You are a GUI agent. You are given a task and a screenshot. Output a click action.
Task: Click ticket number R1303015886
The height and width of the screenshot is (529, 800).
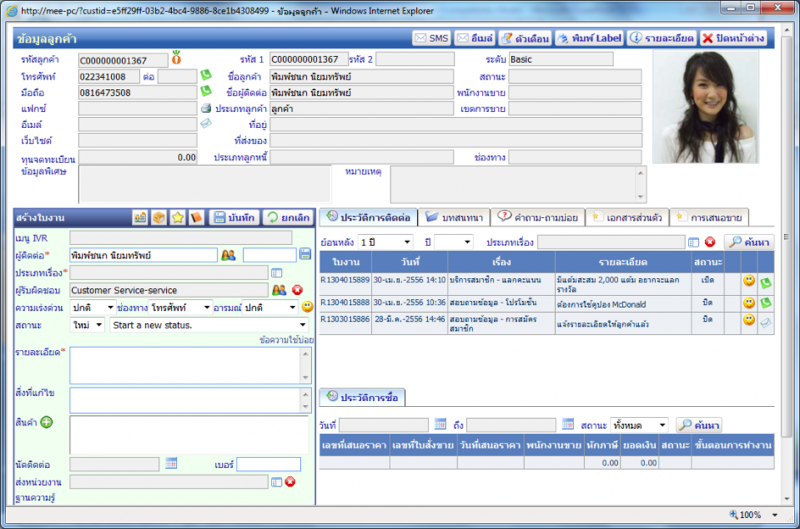(x=345, y=319)
